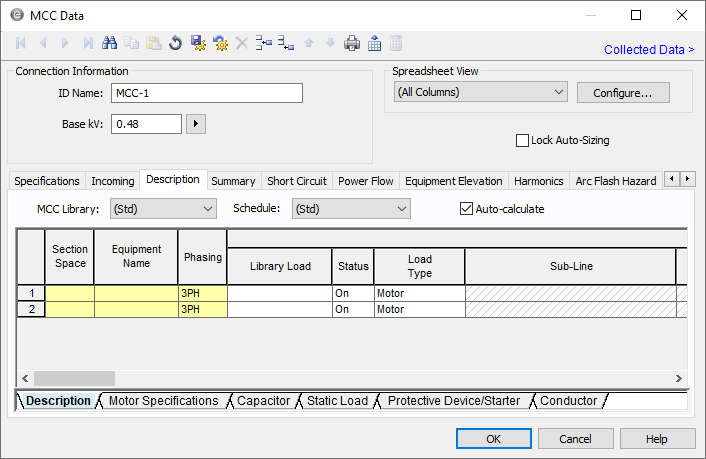706x459 pixels.
Task: Go to previous record arrow icon
Action: [43, 43]
